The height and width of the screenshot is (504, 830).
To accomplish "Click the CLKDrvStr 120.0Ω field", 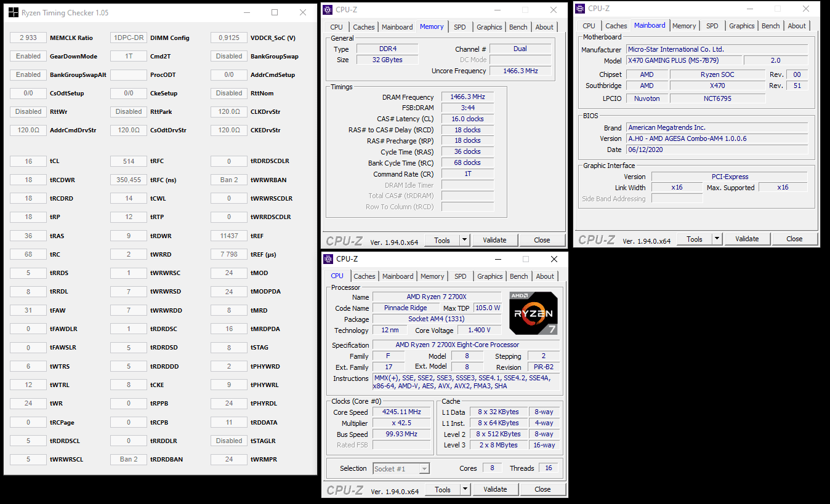I will tap(229, 111).
